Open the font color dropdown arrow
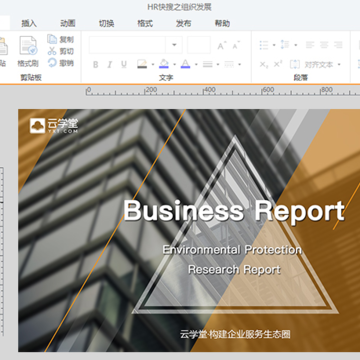The height and width of the screenshot is (360, 360). [196, 65]
